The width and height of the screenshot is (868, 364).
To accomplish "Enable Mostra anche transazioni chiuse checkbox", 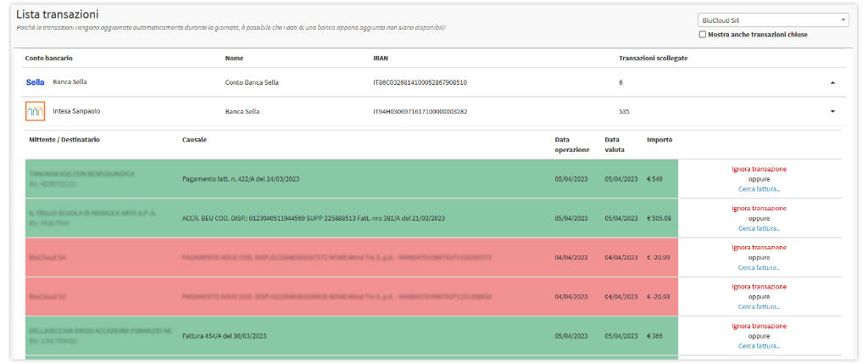I will tap(703, 34).
